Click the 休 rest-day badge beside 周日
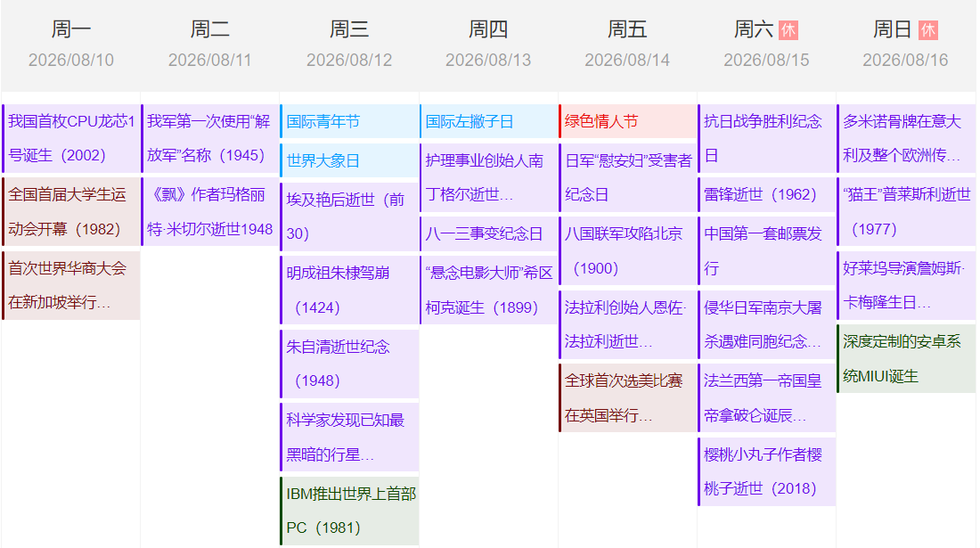The height and width of the screenshot is (548, 980). point(927,30)
